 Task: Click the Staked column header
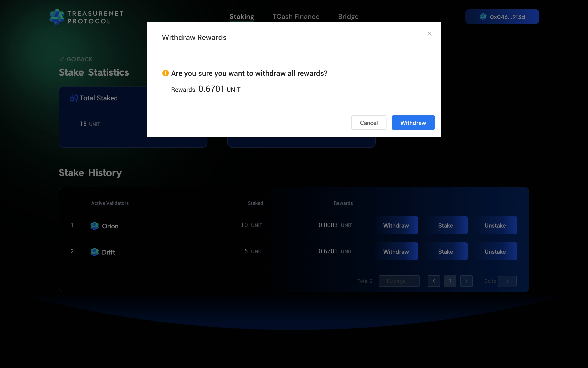pos(255,203)
